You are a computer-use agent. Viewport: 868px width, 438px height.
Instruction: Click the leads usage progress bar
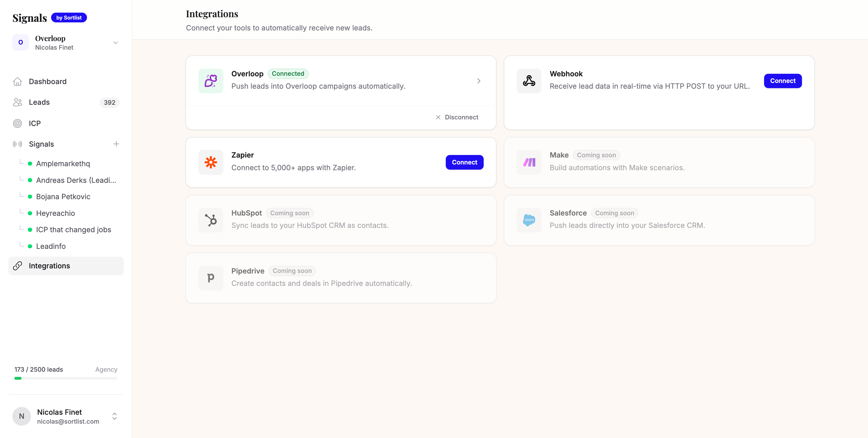click(66, 378)
